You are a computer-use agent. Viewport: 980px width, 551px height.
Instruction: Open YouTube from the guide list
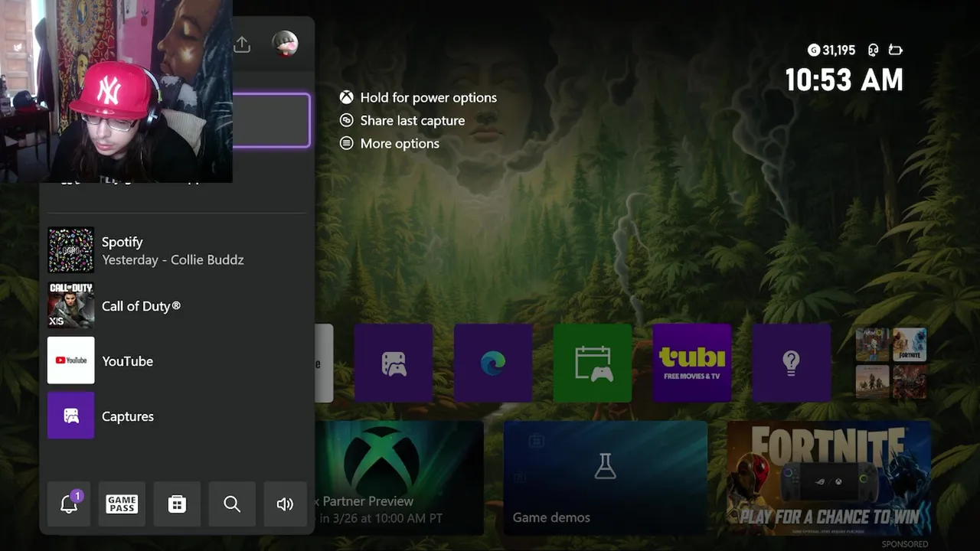click(x=176, y=360)
